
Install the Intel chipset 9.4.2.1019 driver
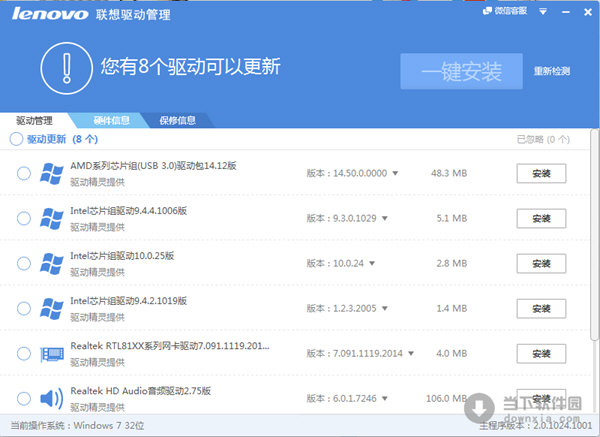541,308
